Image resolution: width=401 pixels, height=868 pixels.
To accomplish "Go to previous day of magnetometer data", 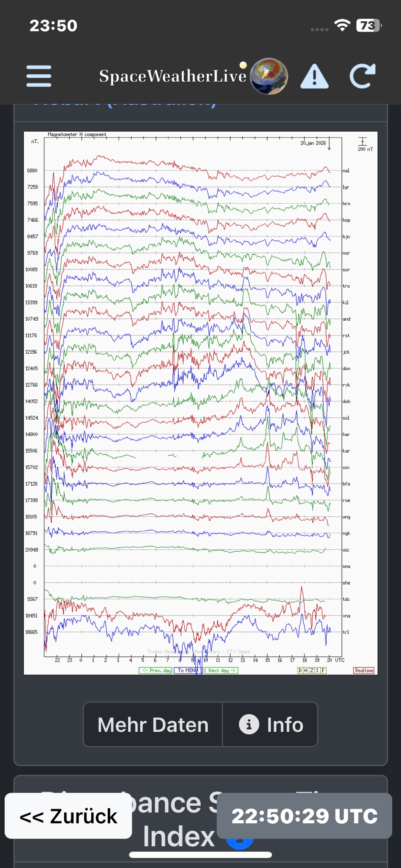I will tap(156, 671).
